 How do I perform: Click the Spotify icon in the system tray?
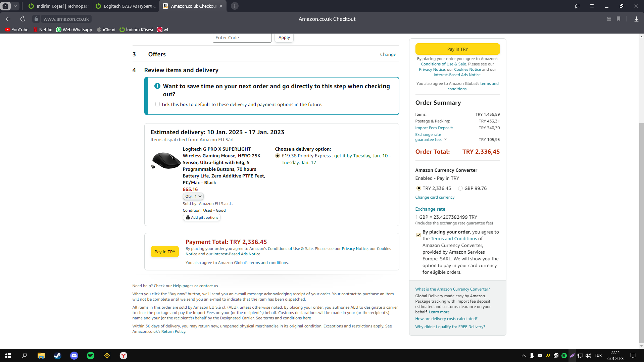click(564, 356)
